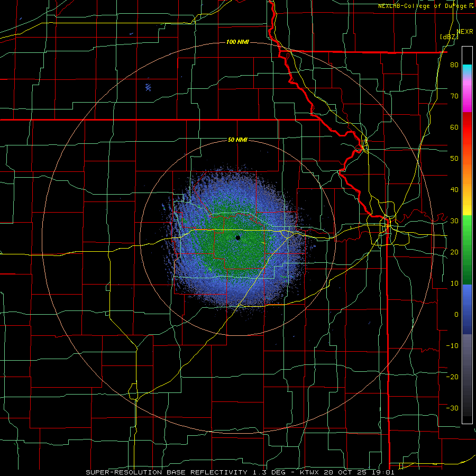Screen dimensions: 476x476
Task: Click the 50 tick label on dBZ scale
Action: tap(454, 159)
